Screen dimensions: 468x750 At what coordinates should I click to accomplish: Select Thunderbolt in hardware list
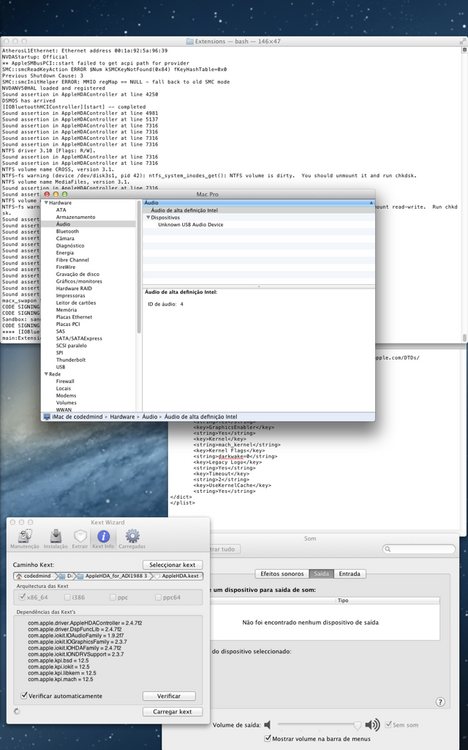(x=71, y=360)
